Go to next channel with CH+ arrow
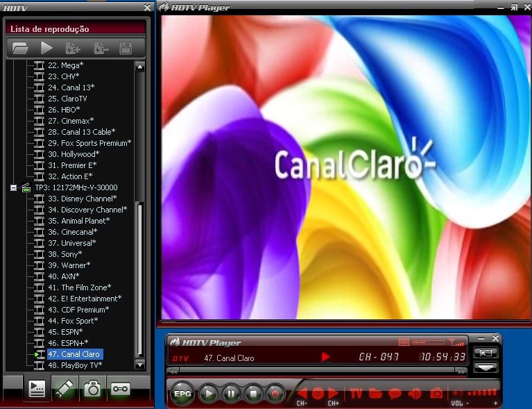Viewport: 532px width, 409px height. point(334,393)
